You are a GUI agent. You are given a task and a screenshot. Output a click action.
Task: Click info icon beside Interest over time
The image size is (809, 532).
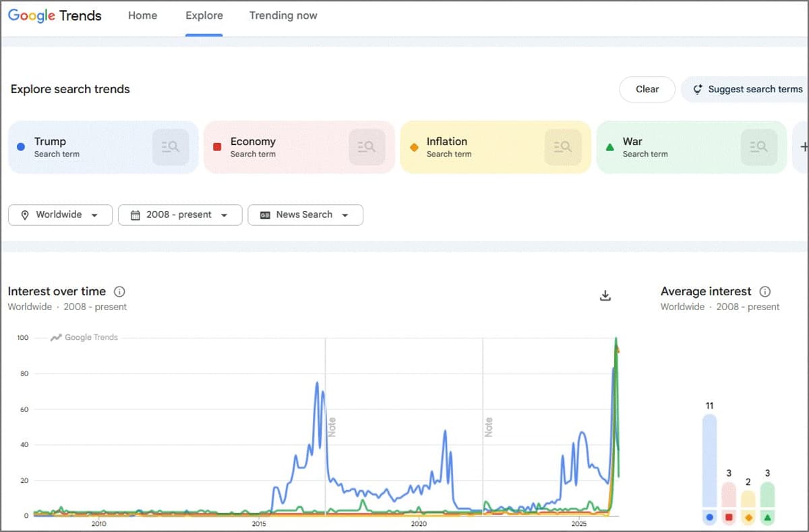(119, 291)
